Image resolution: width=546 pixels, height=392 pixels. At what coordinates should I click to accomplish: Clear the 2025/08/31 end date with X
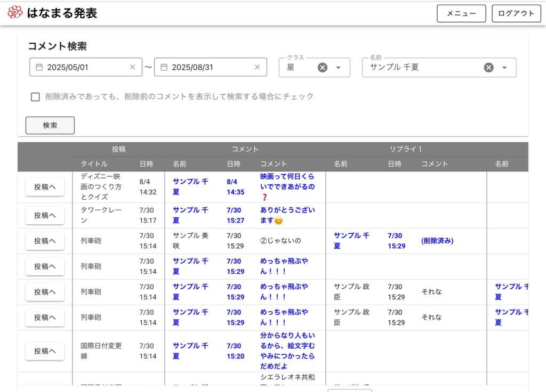[x=257, y=67]
